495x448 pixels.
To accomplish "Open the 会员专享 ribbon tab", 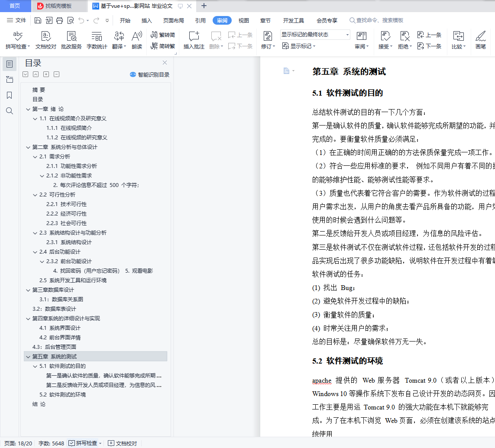I will pyautogui.click(x=327, y=20).
